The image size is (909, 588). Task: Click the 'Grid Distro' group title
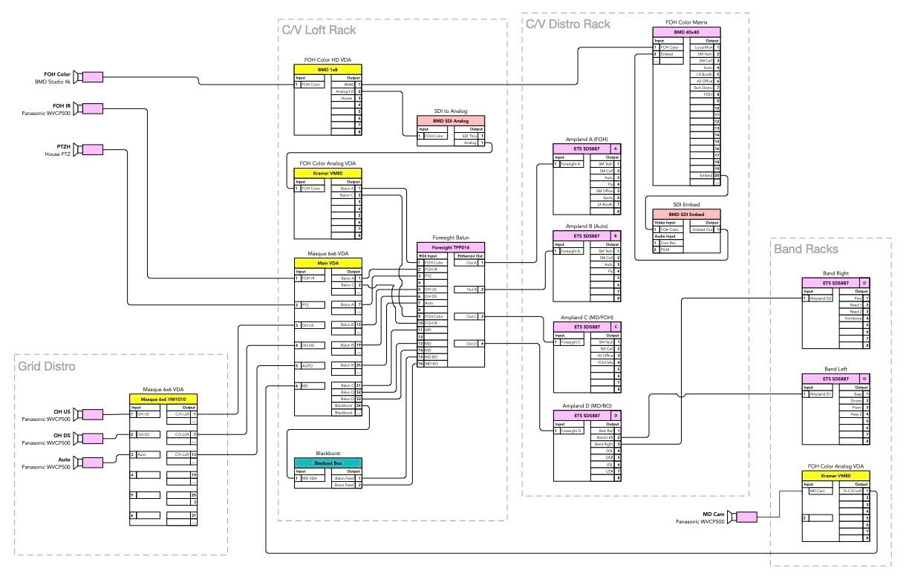pyautogui.click(x=48, y=366)
